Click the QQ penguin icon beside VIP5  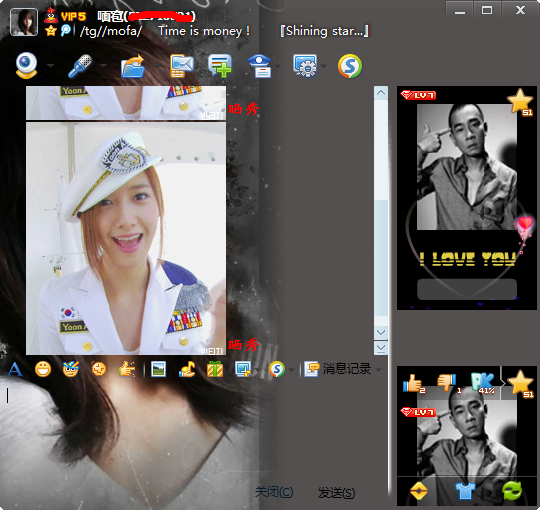[51, 15]
